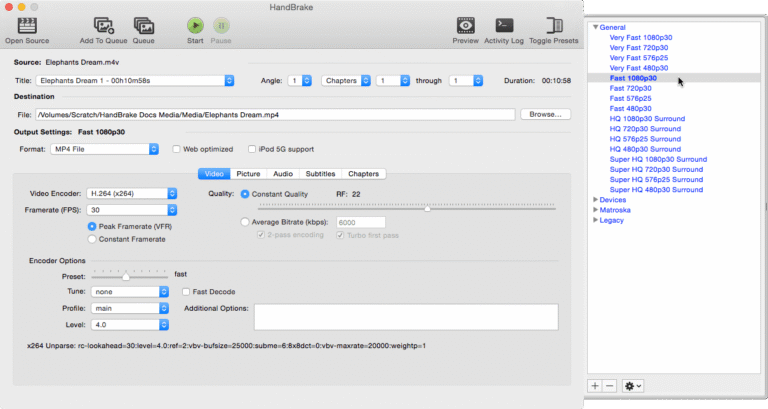Viewport: 768px width, 409px height.
Task: Switch to the Subtitles tab
Action: 320,174
